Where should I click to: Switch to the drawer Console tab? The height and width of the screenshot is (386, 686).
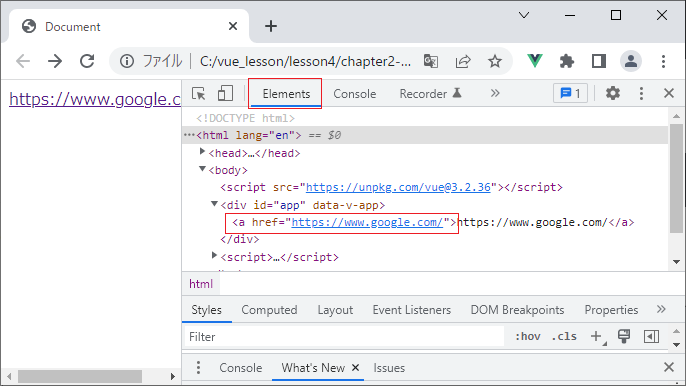pos(241,368)
